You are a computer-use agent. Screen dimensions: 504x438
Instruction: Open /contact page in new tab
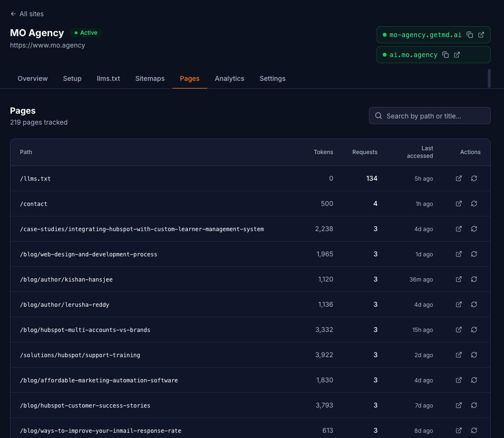pos(458,204)
